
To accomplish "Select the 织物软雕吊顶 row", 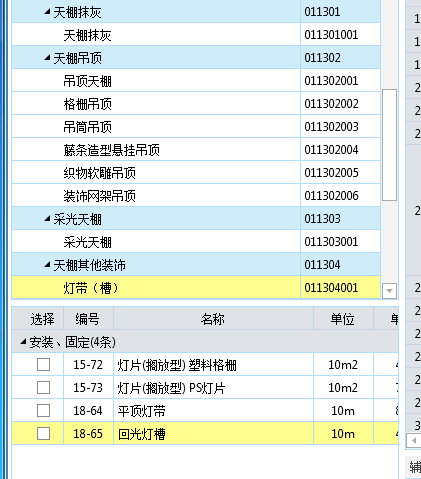I will tap(196, 173).
